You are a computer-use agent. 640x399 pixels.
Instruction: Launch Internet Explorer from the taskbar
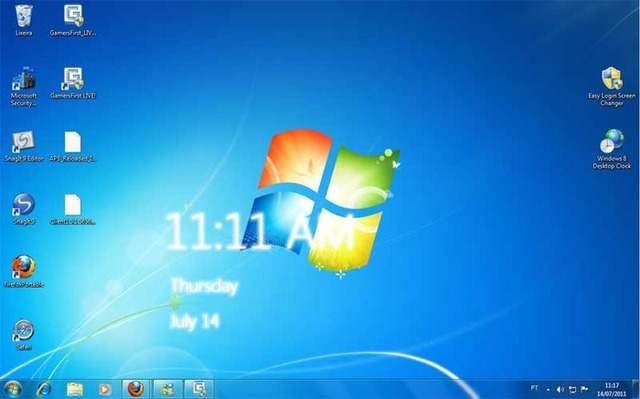point(44,389)
